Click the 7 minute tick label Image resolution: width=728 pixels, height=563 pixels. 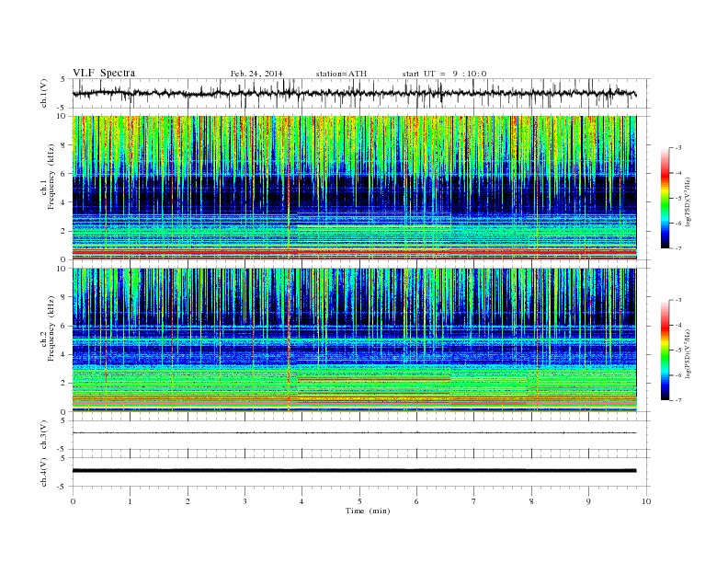click(473, 501)
